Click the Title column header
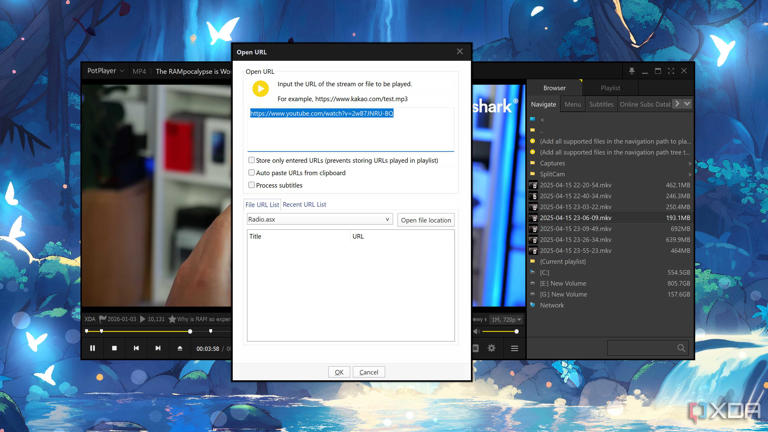The width and height of the screenshot is (768, 432). [255, 236]
